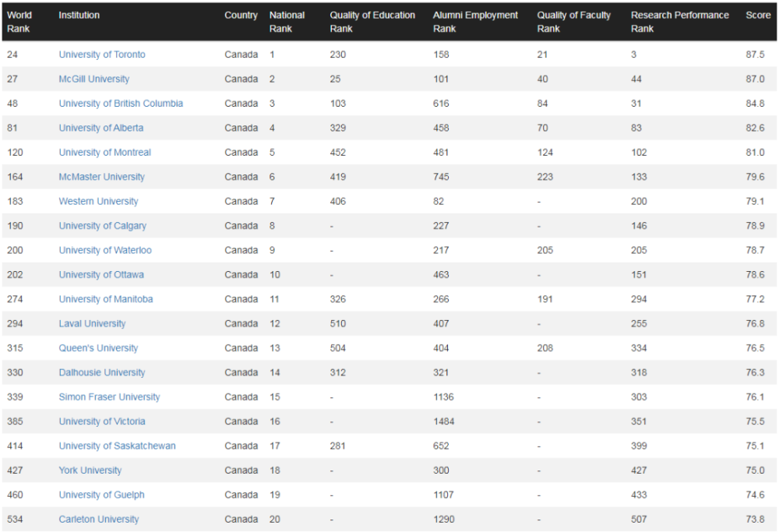Sort by Research Performance Rank header
This screenshot has height=532, width=779.
(679, 22)
